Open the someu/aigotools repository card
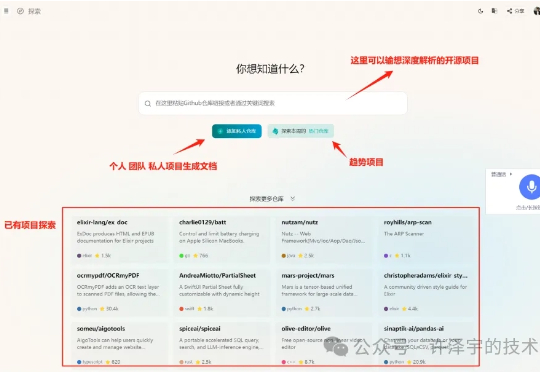Screen dimensions: 540x372 [119, 344]
